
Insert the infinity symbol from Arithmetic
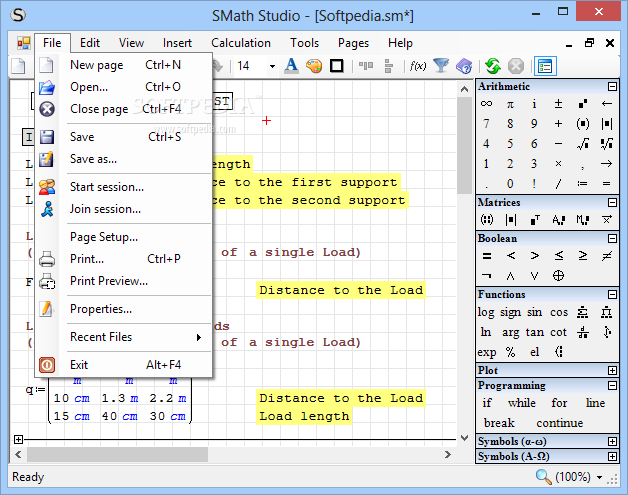[x=486, y=104]
